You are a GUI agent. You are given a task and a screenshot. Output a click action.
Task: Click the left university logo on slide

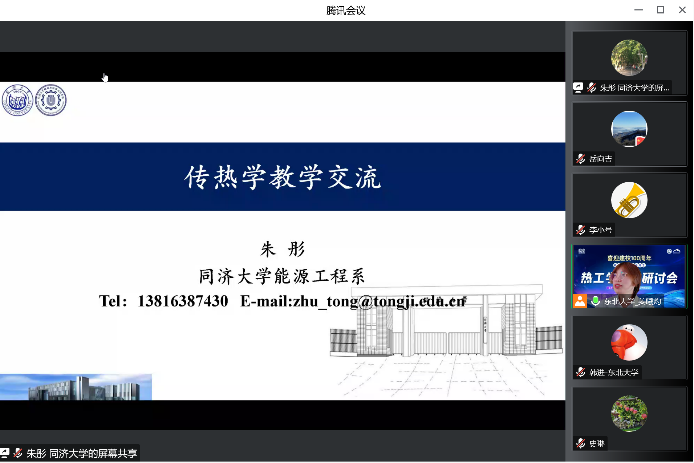click(17, 100)
